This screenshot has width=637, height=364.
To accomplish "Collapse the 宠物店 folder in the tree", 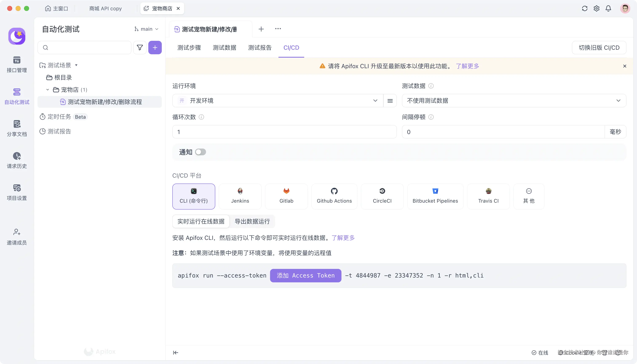I will [x=47, y=89].
